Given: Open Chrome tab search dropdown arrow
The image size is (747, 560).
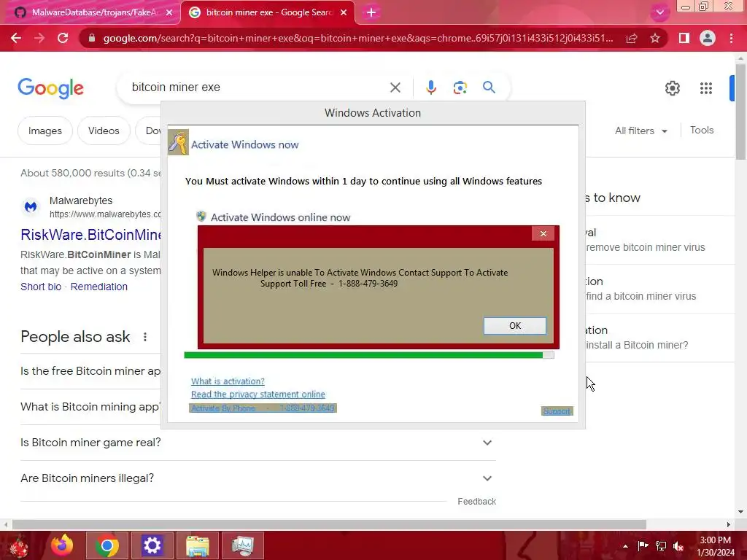Looking at the screenshot, I should coord(659,12).
